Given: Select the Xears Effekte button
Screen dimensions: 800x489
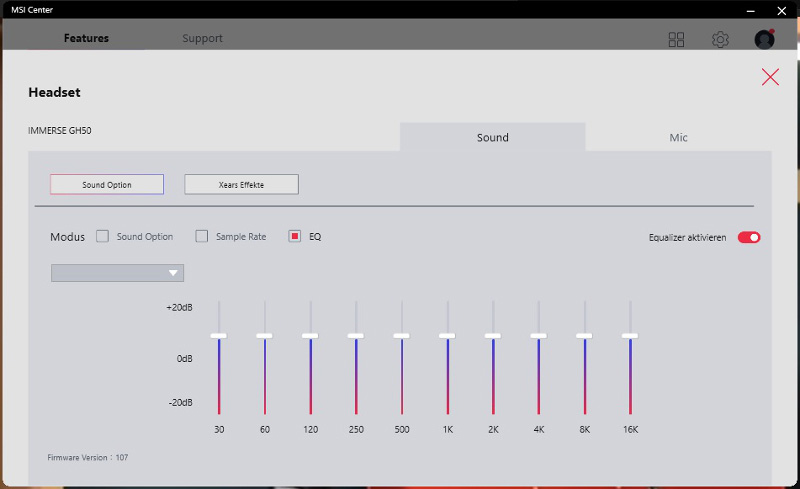Looking at the screenshot, I should [241, 184].
